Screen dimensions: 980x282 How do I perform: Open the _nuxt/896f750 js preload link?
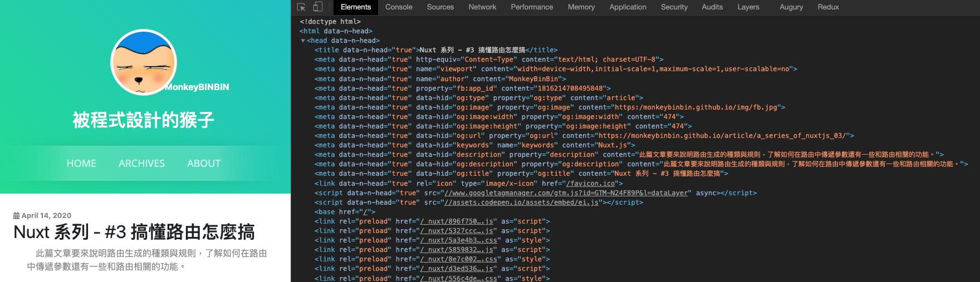click(457, 221)
